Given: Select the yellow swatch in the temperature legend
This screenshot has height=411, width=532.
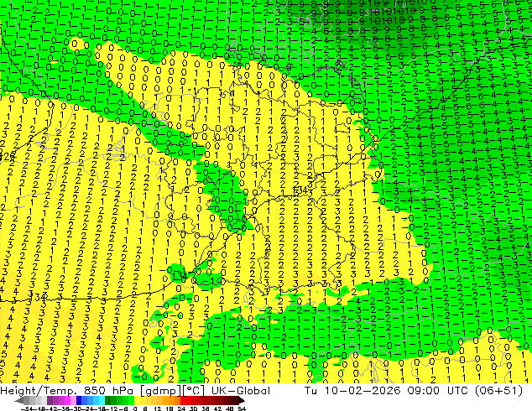Looking at the screenshot, I should (137, 401).
